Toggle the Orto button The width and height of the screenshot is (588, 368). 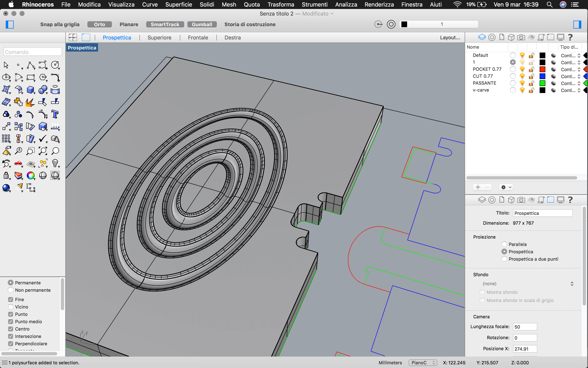pyautogui.click(x=100, y=24)
